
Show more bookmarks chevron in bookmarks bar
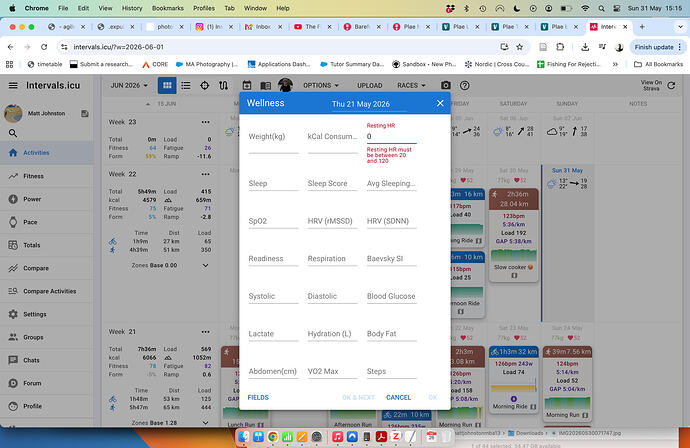(x=615, y=64)
